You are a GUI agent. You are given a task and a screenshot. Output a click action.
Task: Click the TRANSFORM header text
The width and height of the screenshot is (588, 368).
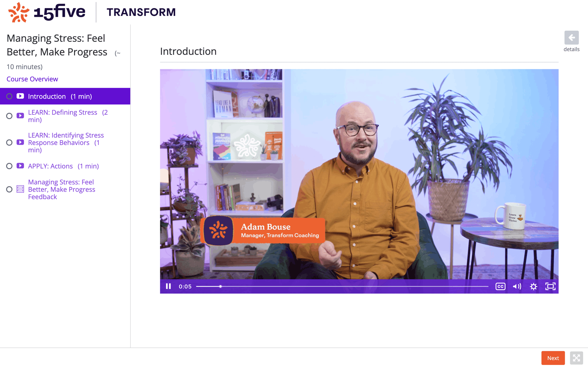[x=141, y=12]
